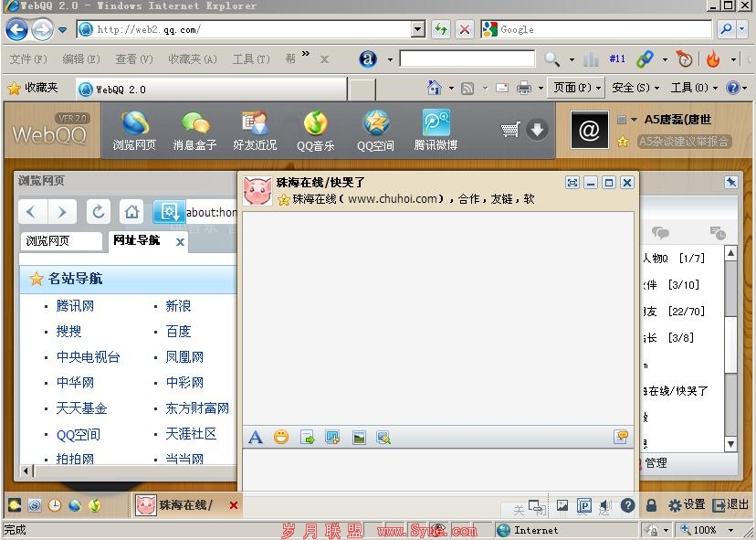The width and height of the screenshot is (756, 540).
Task: Go back in the 浏览网页 panel
Action: (32, 212)
